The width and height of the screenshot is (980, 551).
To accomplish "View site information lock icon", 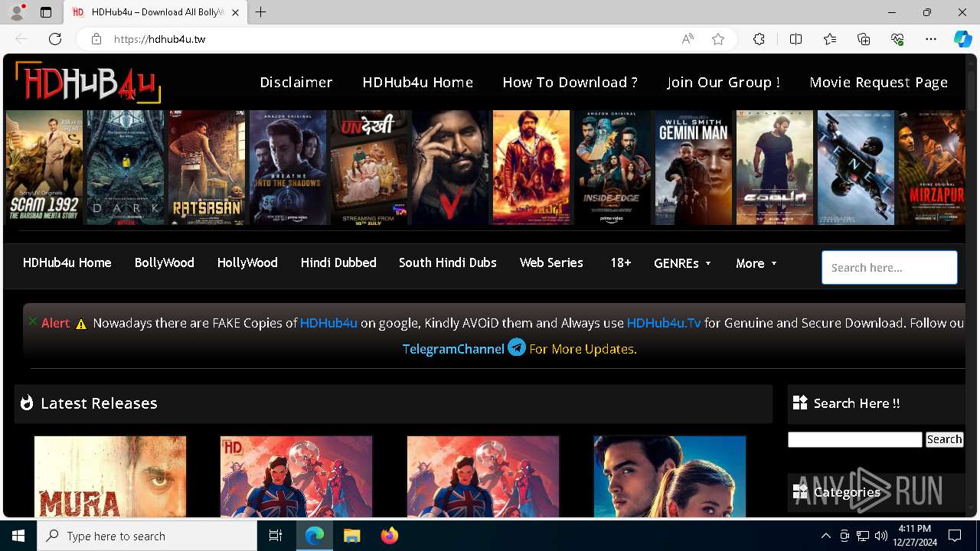I will (96, 39).
